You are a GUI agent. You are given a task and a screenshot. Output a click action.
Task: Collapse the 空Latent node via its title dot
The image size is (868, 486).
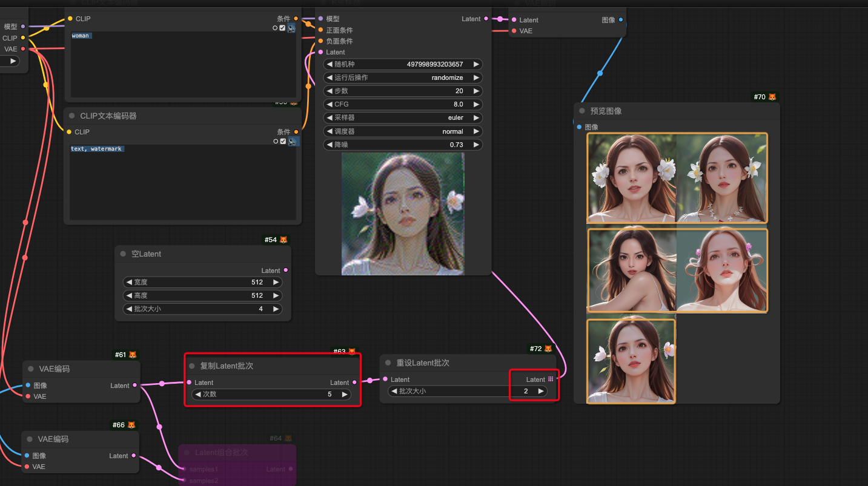click(124, 254)
